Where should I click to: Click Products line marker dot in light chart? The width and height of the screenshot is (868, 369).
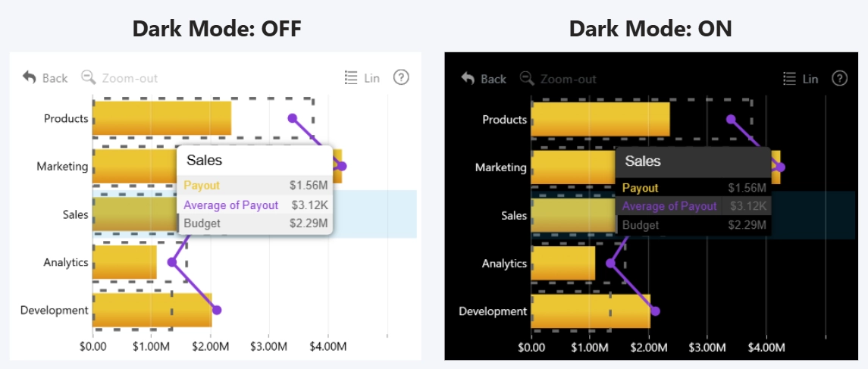[293, 118]
